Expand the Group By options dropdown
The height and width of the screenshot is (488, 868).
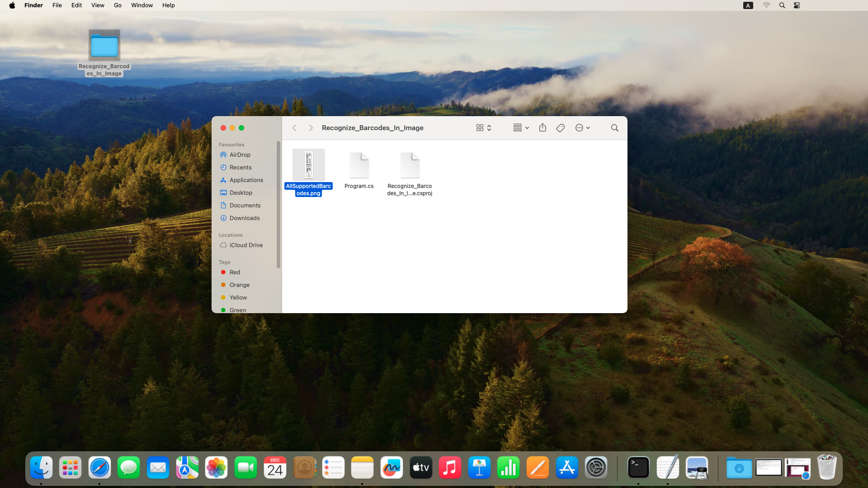click(x=521, y=128)
